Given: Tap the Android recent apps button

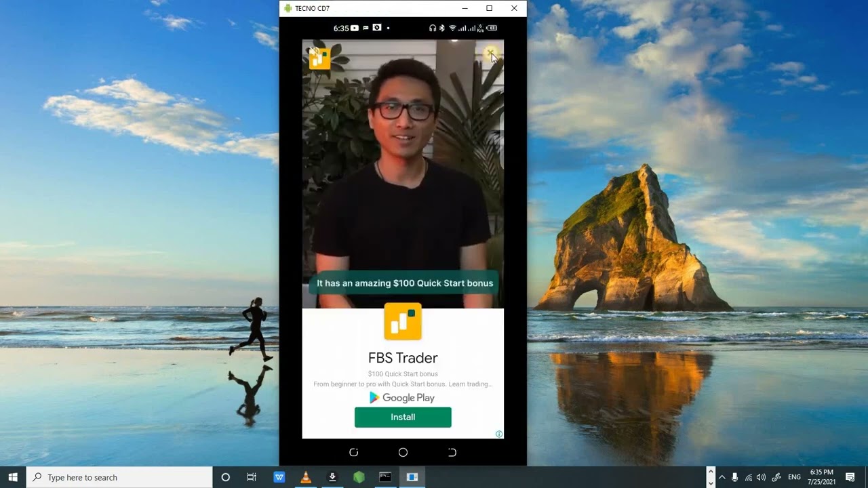Looking at the screenshot, I should [x=353, y=452].
